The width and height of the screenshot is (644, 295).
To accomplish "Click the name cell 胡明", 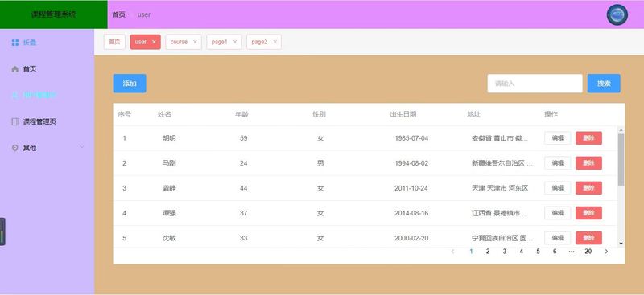I will click(x=169, y=138).
